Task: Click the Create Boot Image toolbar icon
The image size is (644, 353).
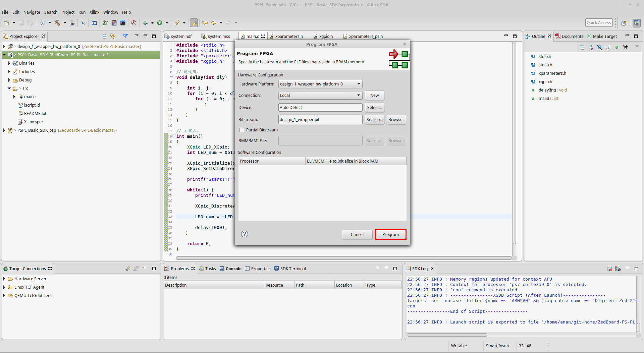Action: [114, 23]
